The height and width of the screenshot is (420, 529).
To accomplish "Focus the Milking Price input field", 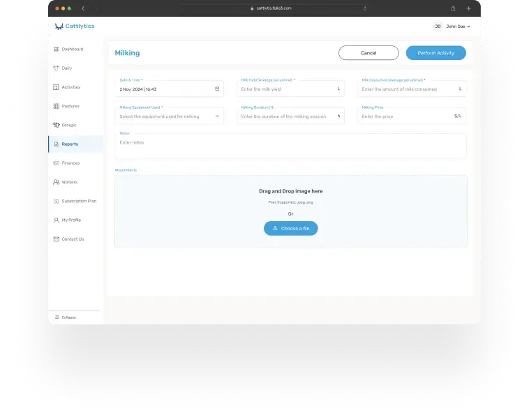I will coord(412,116).
